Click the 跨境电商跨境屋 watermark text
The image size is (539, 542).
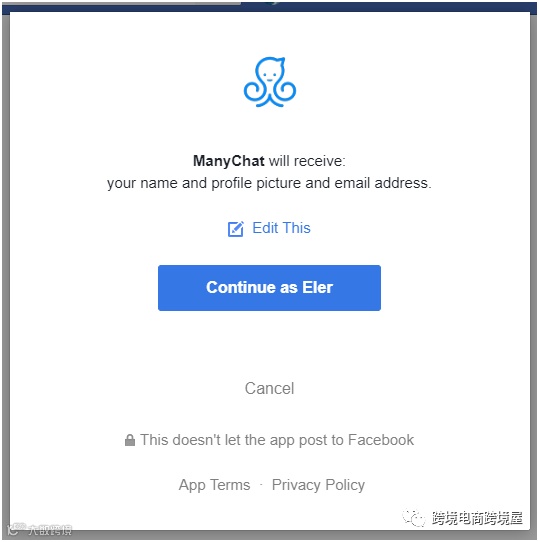(477, 518)
